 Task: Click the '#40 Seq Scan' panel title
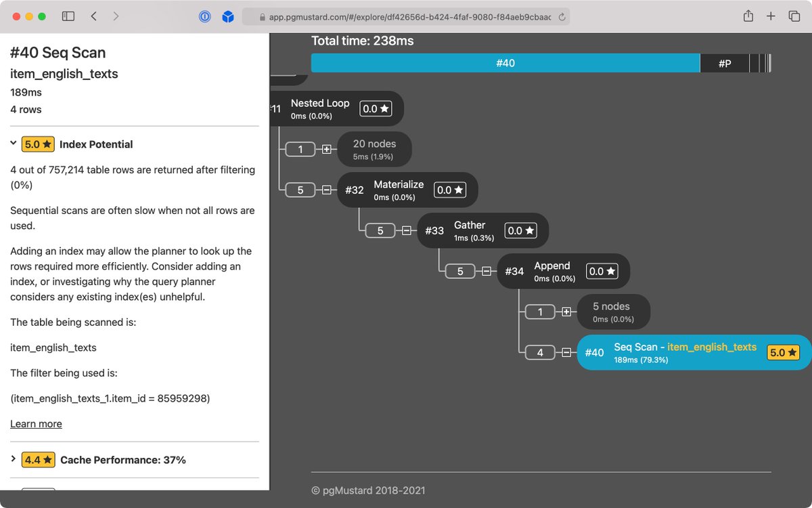[x=58, y=53]
